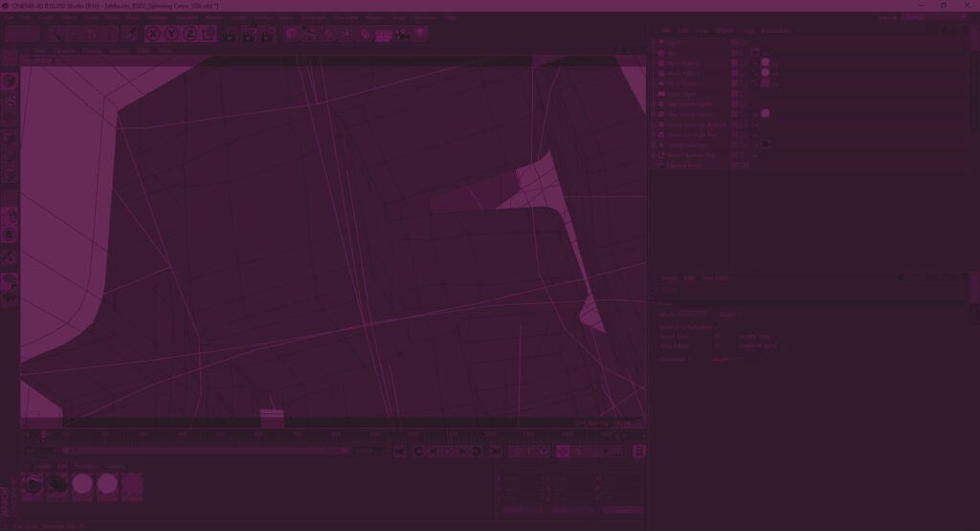Screen dimensions: 980x531
Task: Toggle the X-axis lock
Action: tap(153, 34)
